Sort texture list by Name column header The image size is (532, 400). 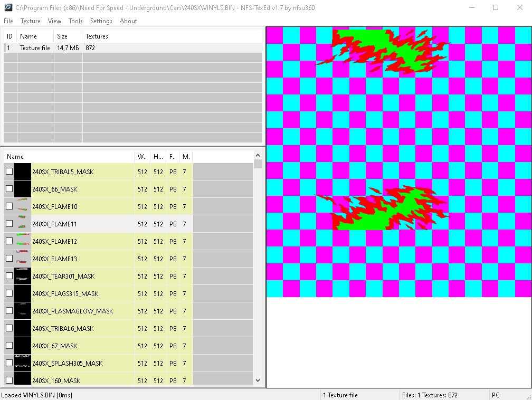coord(69,157)
